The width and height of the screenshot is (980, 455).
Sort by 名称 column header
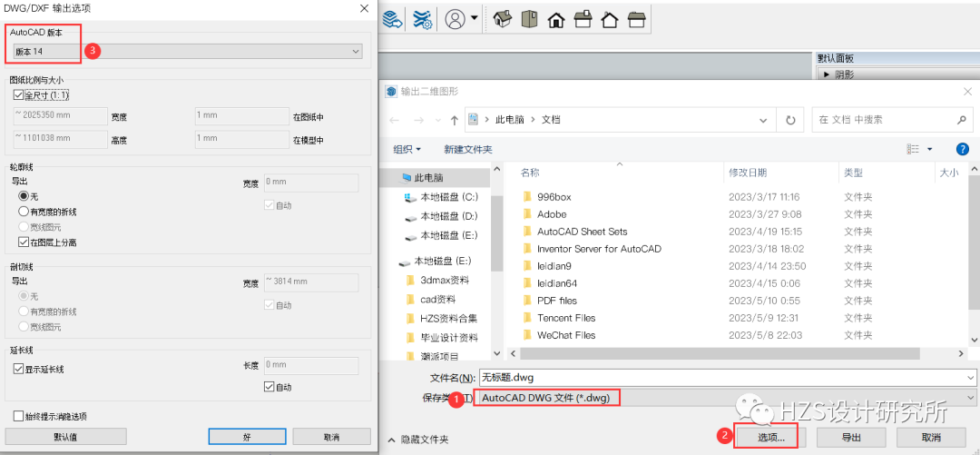530,173
